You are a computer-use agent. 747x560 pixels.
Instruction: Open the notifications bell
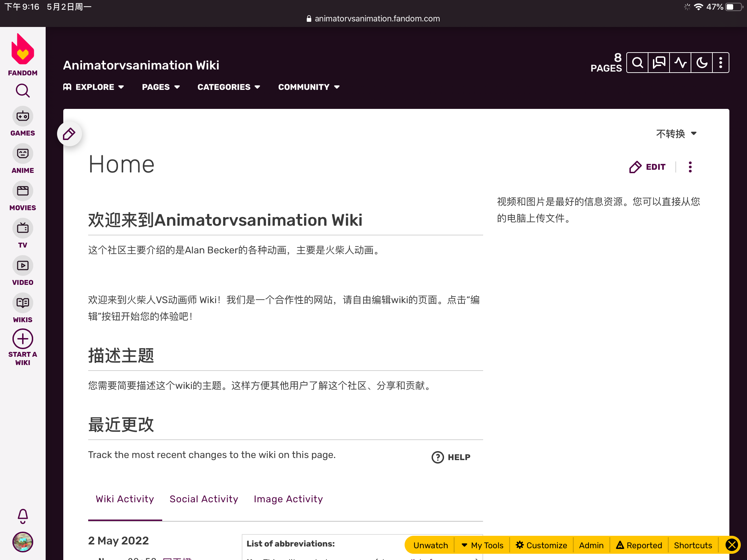pyautogui.click(x=22, y=516)
